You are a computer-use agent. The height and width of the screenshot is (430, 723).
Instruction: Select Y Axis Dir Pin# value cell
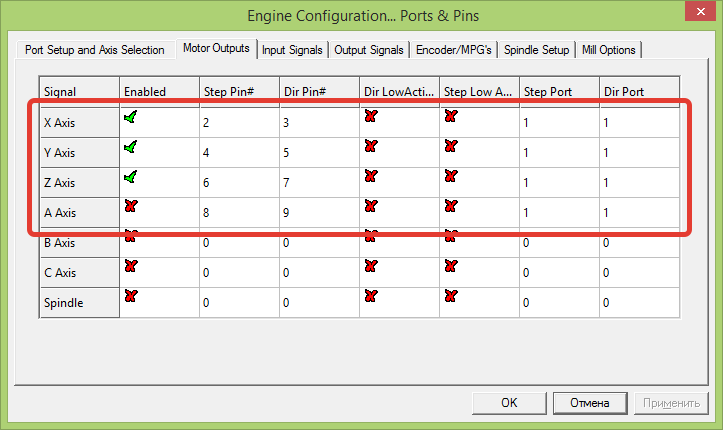[318, 153]
